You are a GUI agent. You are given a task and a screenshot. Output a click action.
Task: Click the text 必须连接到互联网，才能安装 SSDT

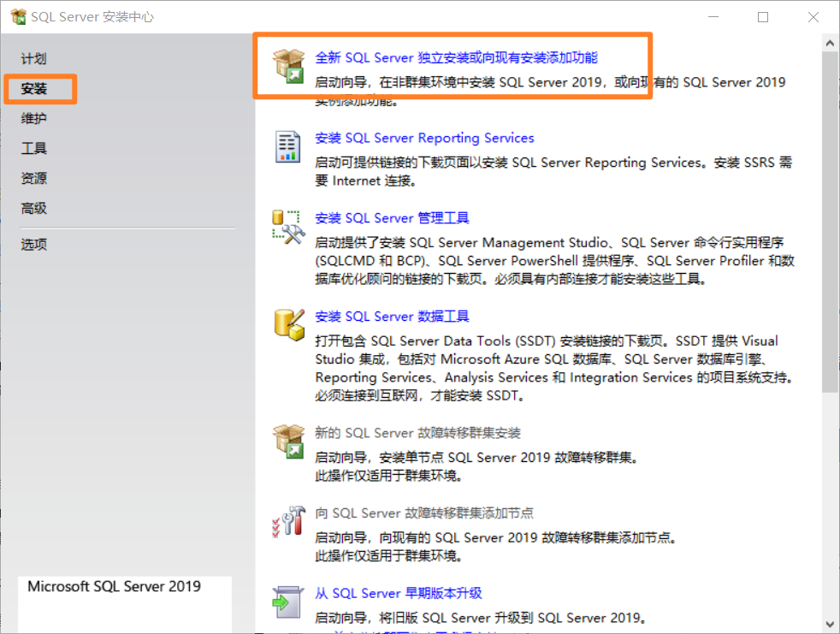[x=420, y=396]
